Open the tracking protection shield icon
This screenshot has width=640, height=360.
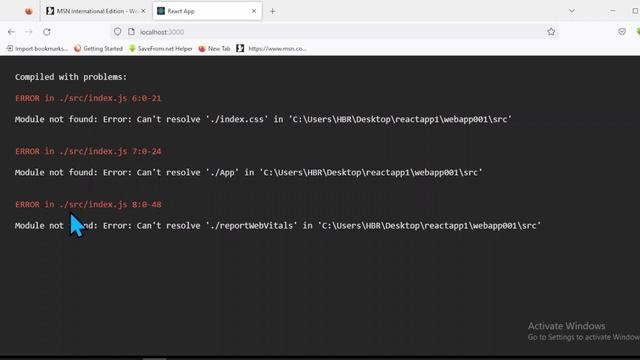(118, 32)
